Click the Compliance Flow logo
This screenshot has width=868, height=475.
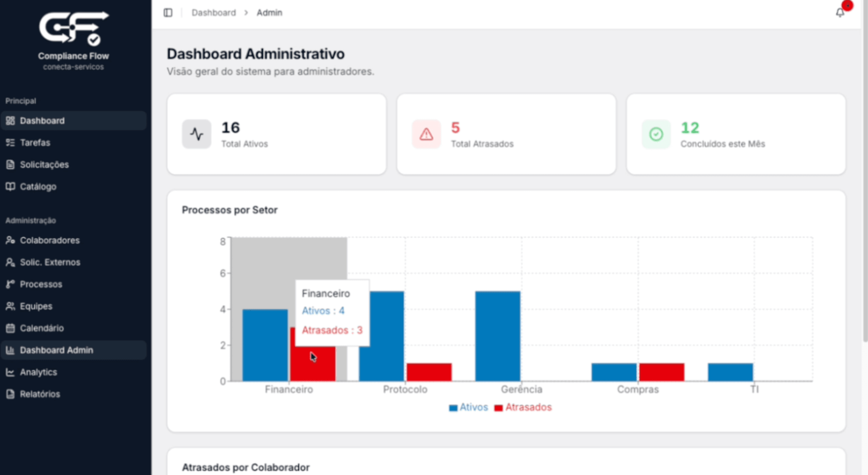pyautogui.click(x=74, y=28)
